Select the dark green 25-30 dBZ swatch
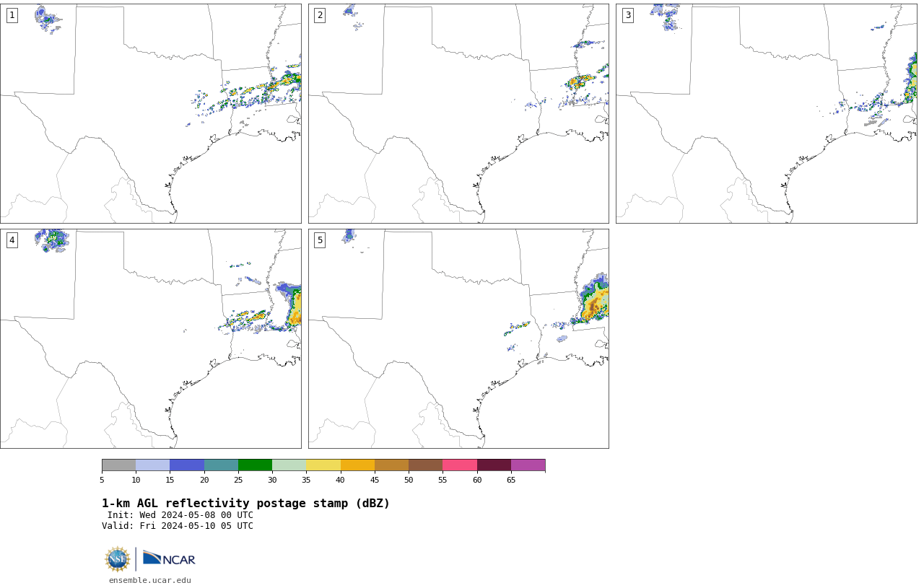Viewport: 924px width, 588px height. [x=256, y=465]
